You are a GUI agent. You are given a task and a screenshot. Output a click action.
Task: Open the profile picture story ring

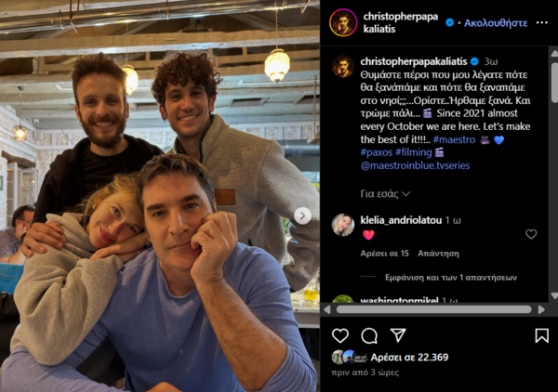(343, 22)
